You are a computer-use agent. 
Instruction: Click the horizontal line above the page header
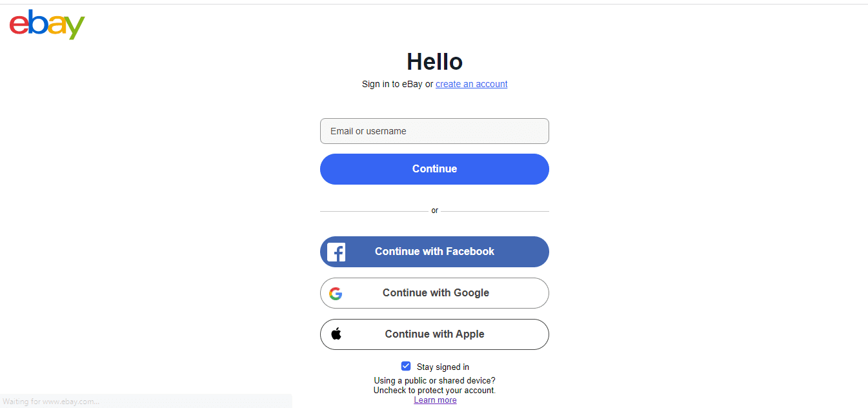point(434,4)
